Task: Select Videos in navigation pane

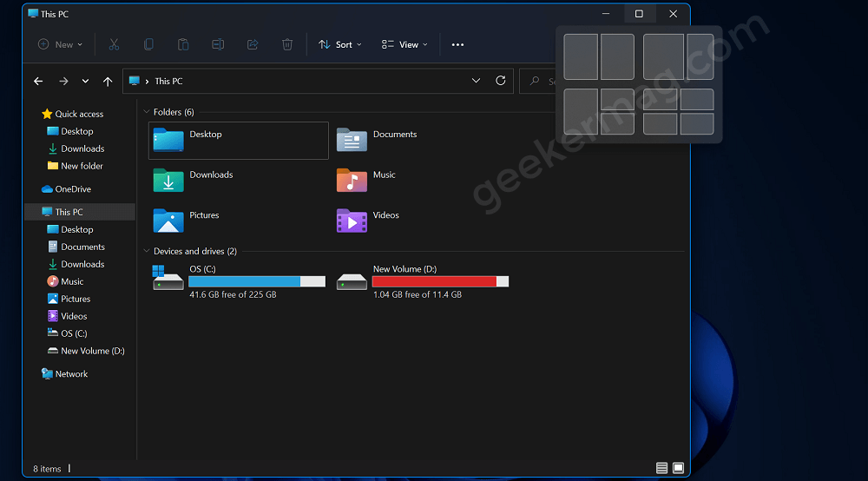Action: 67,316
